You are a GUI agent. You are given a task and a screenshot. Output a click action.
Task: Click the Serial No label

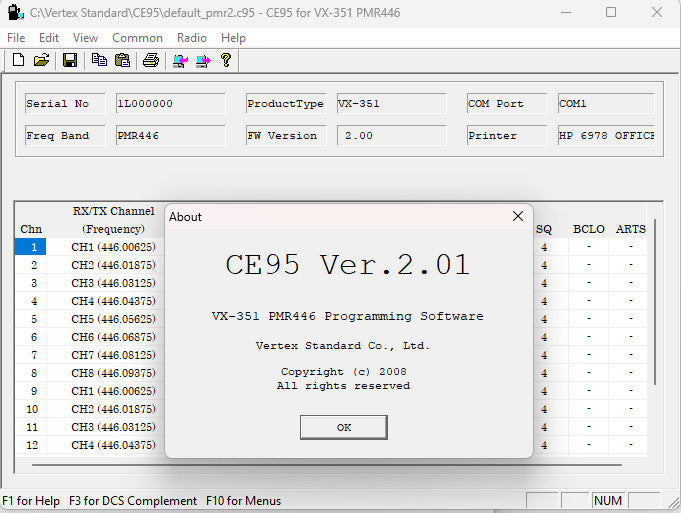(65, 103)
